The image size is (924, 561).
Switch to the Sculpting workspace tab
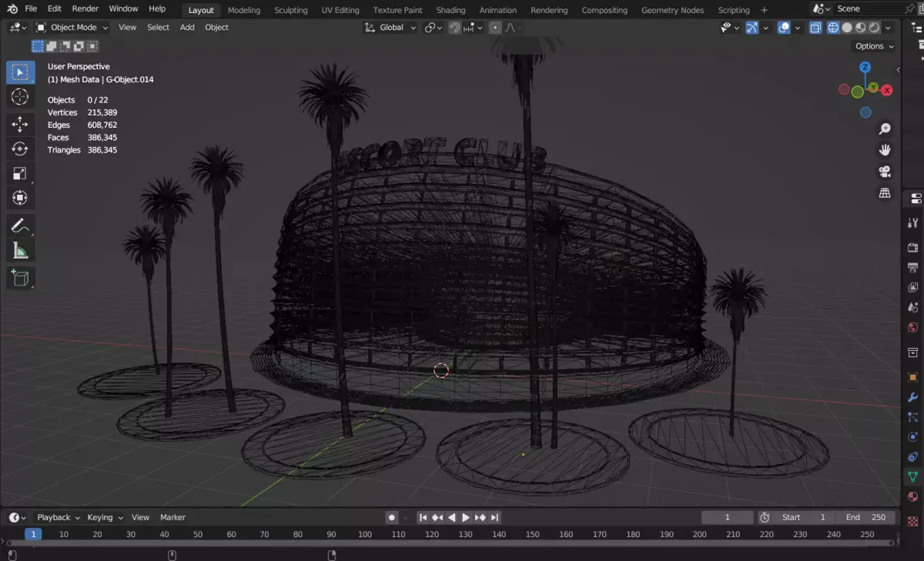(x=290, y=10)
